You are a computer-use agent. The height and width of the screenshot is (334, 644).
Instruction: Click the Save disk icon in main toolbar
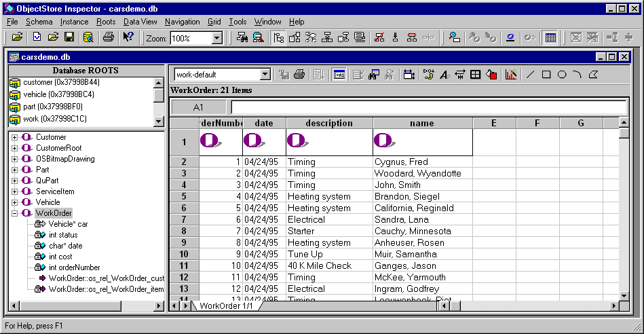(69, 37)
